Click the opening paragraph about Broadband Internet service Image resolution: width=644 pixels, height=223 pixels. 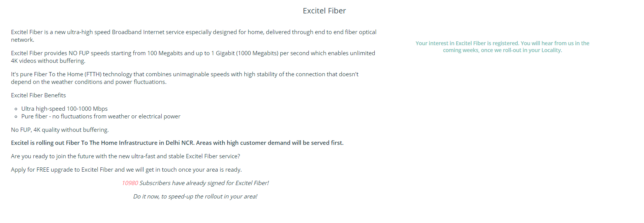point(193,32)
